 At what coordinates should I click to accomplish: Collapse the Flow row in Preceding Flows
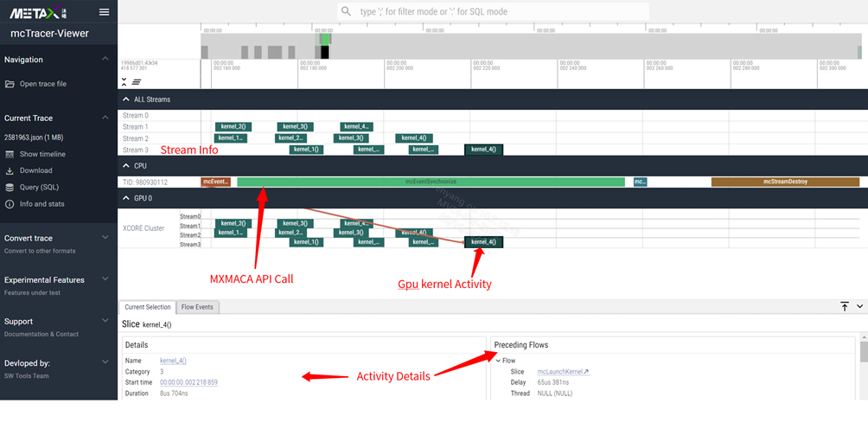coord(498,361)
